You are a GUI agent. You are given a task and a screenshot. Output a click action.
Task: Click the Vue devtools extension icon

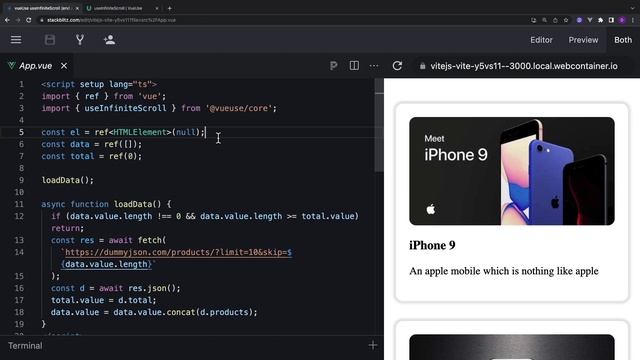pos(590,20)
